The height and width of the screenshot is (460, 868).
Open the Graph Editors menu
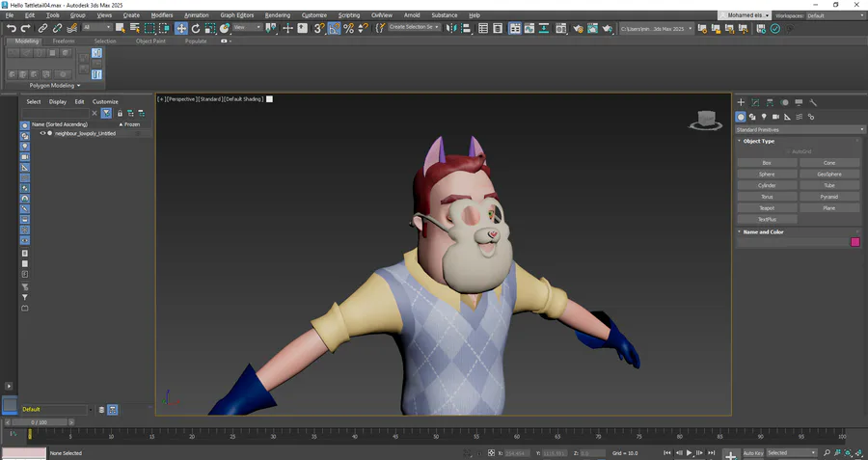pyautogui.click(x=237, y=14)
